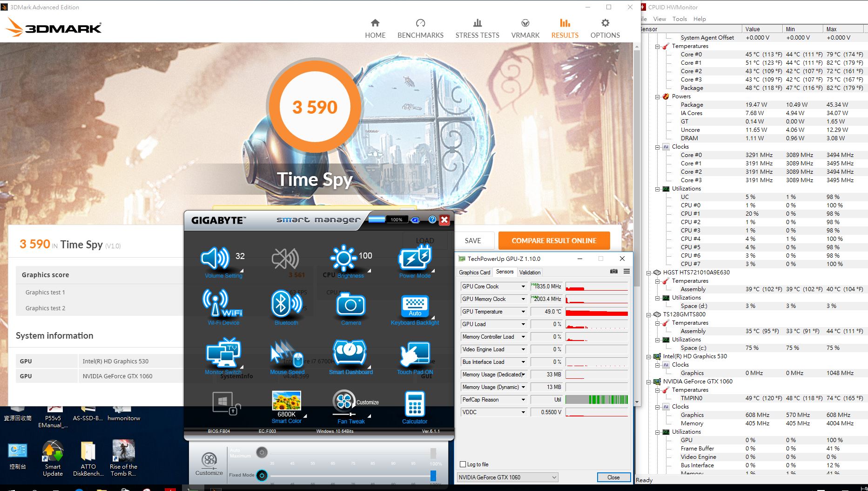The width and height of the screenshot is (868, 491).
Task: Open GPU Temperature sensor dropdown
Action: [x=523, y=312]
